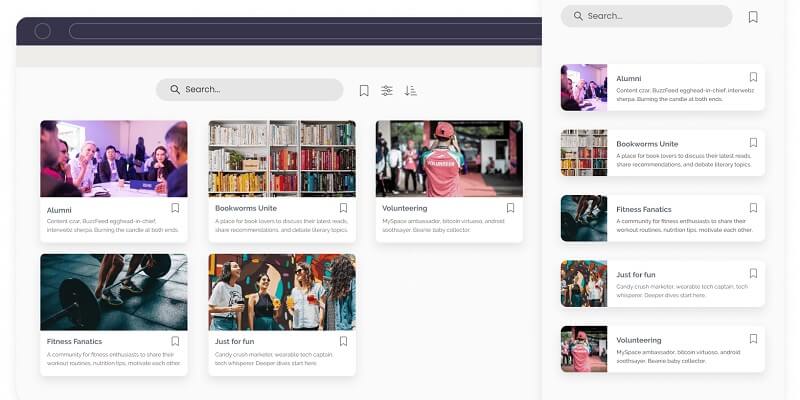
Task: Open bookmarks icon beside mobile search
Action: (x=753, y=17)
